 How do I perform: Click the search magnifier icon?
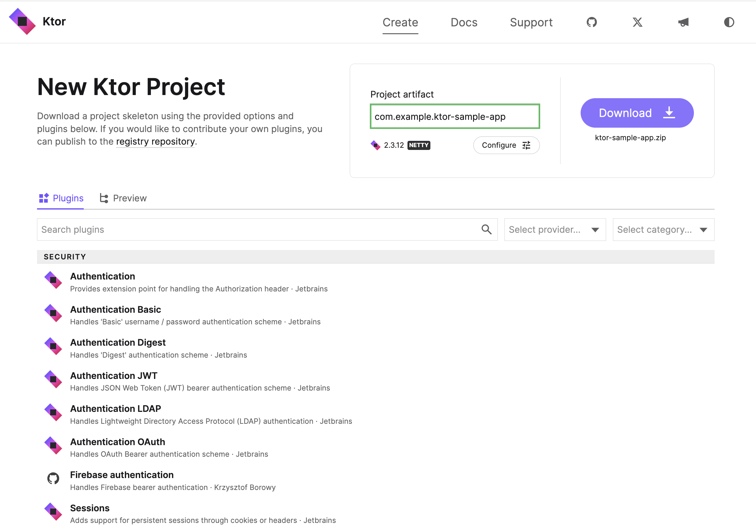click(486, 230)
